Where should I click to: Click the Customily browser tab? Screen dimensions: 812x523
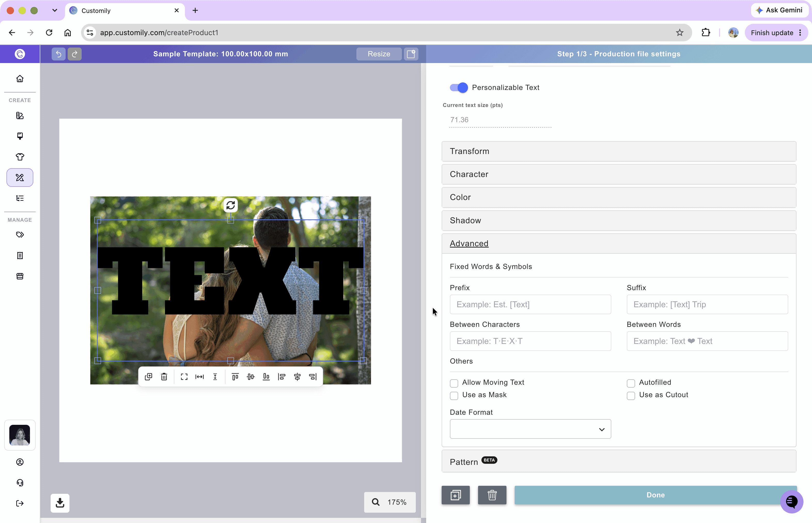coord(124,11)
